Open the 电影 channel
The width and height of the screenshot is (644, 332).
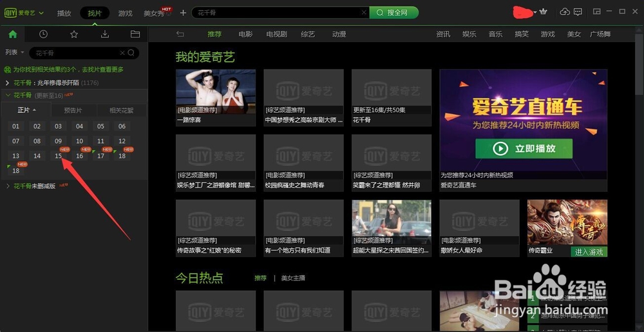click(245, 34)
